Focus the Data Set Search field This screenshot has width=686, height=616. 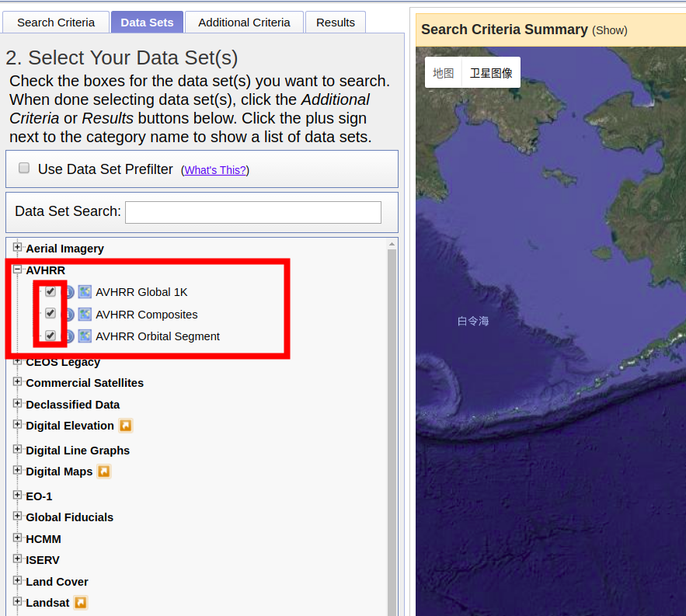(x=253, y=212)
